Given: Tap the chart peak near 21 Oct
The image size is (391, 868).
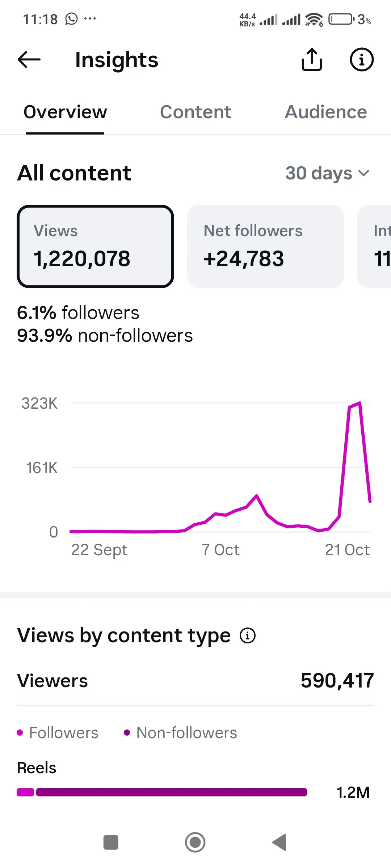Looking at the screenshot, I should coord(359,403).
